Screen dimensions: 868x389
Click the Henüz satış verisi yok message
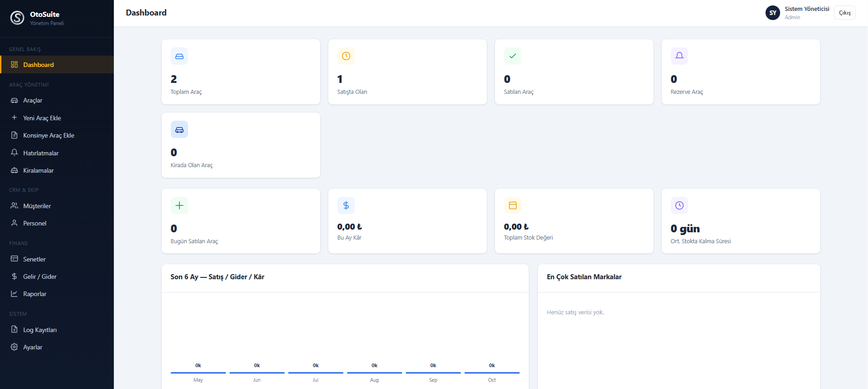click(x=576, y=312)
